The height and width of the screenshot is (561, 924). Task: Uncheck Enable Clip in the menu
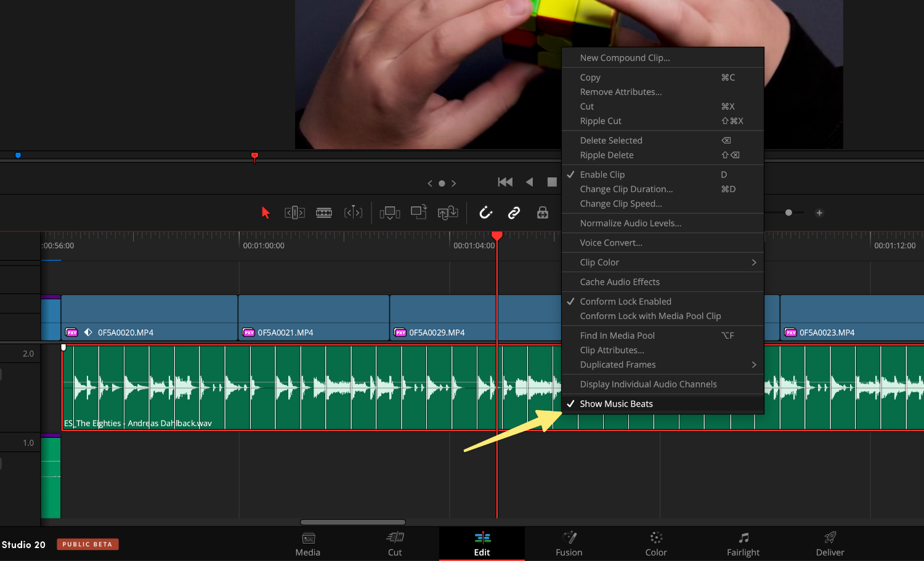click(602, 174)
